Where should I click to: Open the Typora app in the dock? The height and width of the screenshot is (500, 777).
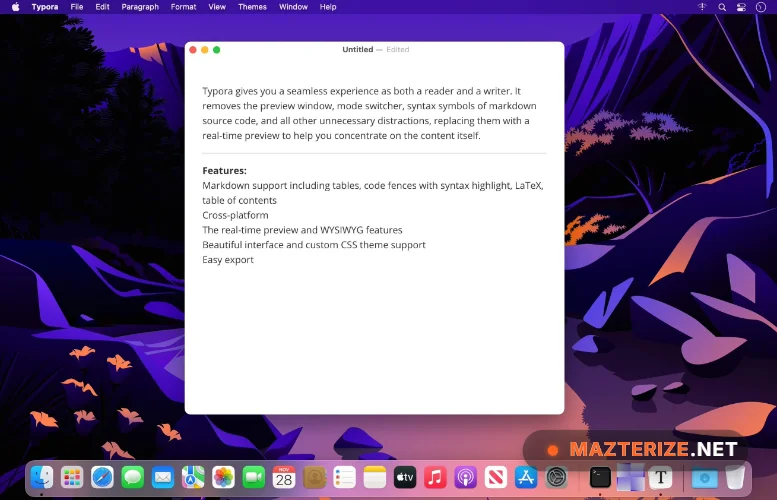click(660, 478)
